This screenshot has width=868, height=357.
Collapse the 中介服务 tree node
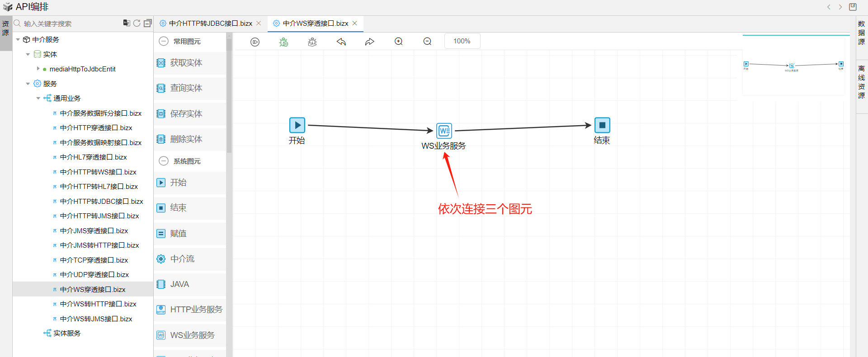[x=18, y=40]
